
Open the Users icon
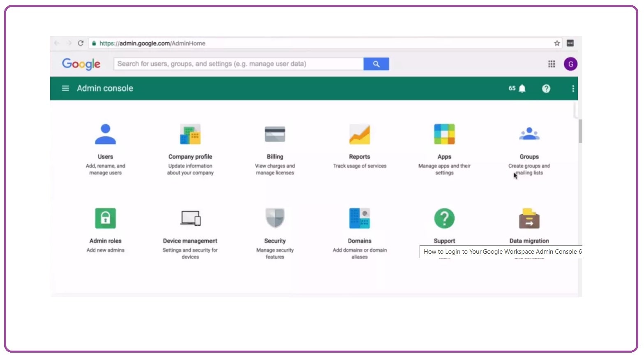tap(105, 134)
